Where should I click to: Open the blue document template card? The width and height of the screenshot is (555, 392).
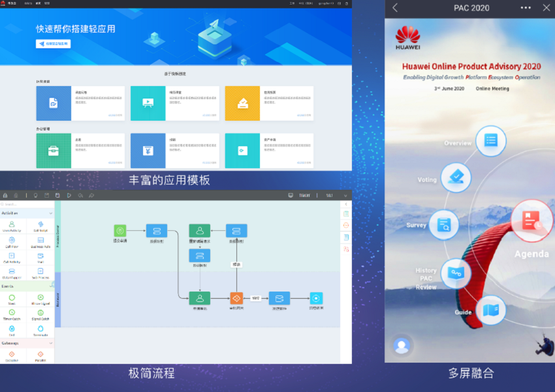[80, 103]
